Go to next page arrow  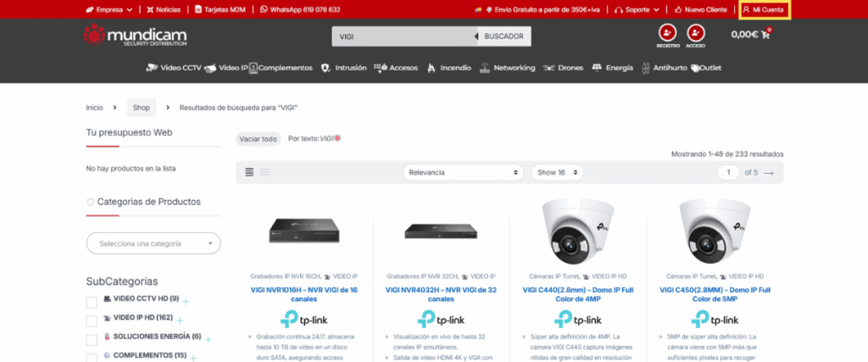768,173
